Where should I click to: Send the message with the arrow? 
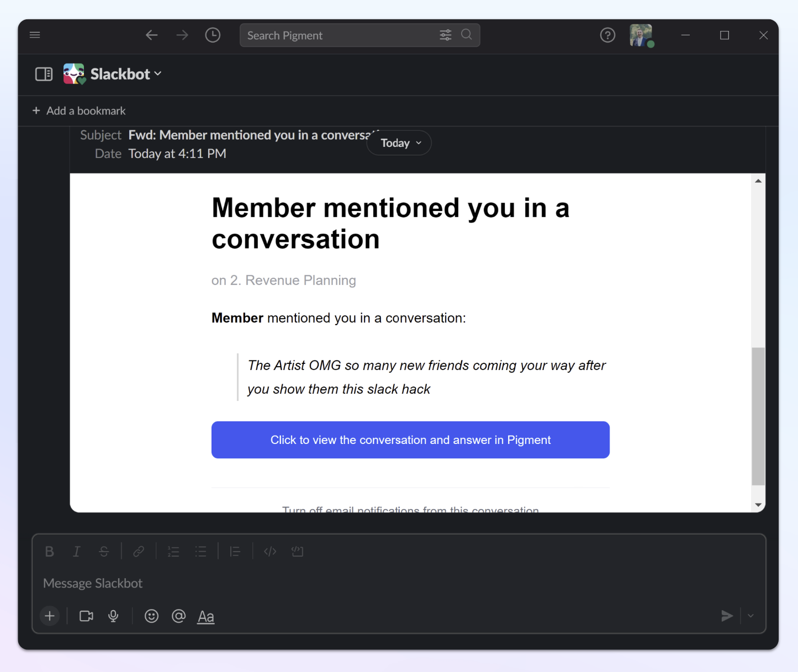(x=727, y=616)
